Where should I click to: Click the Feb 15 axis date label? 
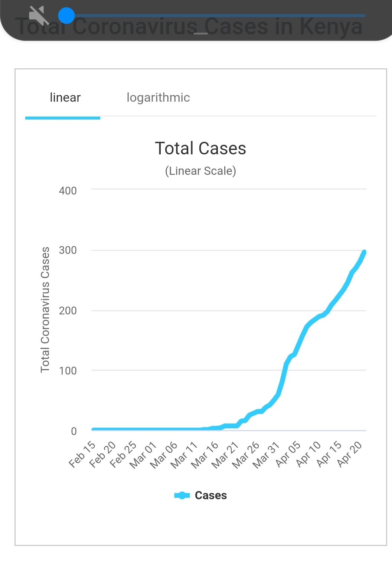click(x=82, y=454)
